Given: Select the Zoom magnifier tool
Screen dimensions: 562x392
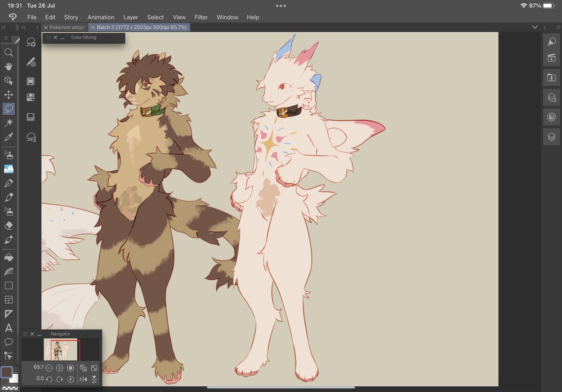Looking at the screenshot, I should click(x=8, y=52).
